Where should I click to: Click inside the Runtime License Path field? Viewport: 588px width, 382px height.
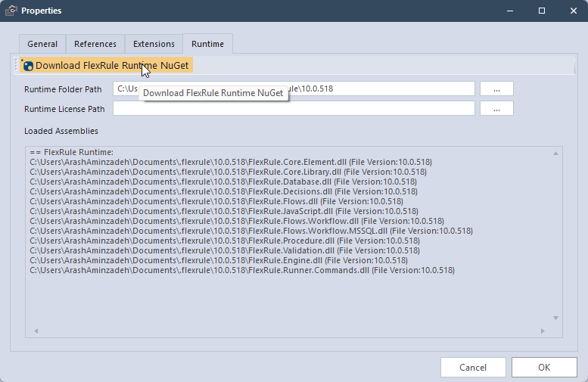coord(294,109)
